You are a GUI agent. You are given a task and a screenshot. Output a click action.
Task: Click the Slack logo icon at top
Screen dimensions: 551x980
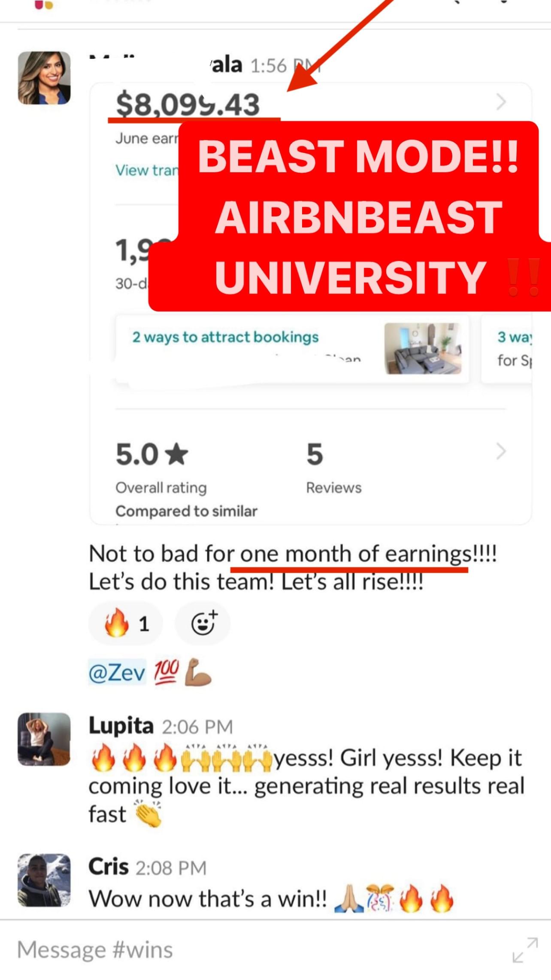click(x=44, y=5)
